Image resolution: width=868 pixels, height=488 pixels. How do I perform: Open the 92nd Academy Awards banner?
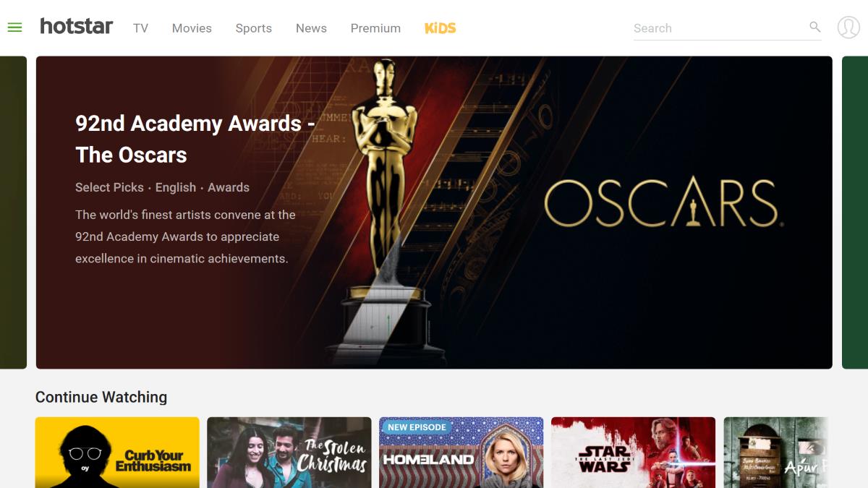point(433,213)
